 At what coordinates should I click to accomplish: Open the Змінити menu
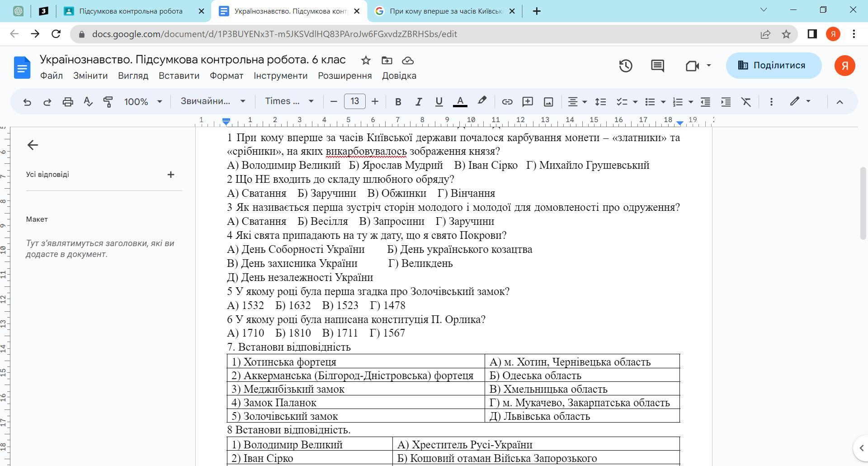coord(90,76)
